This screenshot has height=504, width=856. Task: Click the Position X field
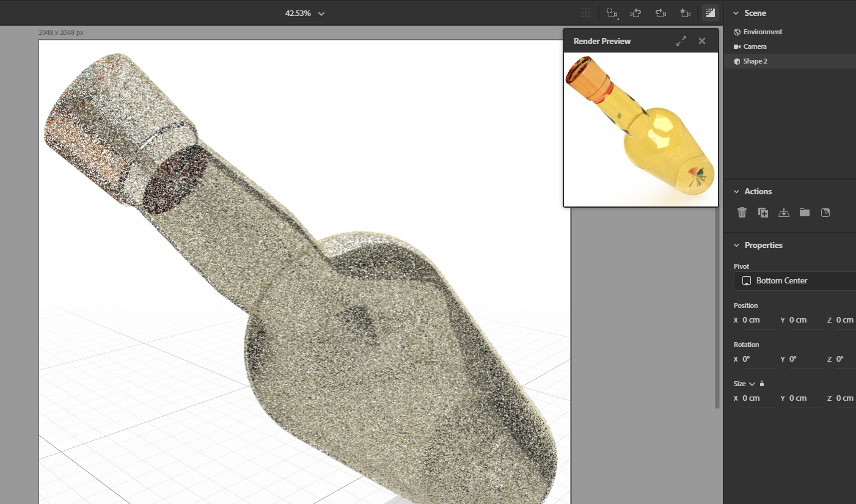pyautogui.click(x=759, y=320)
